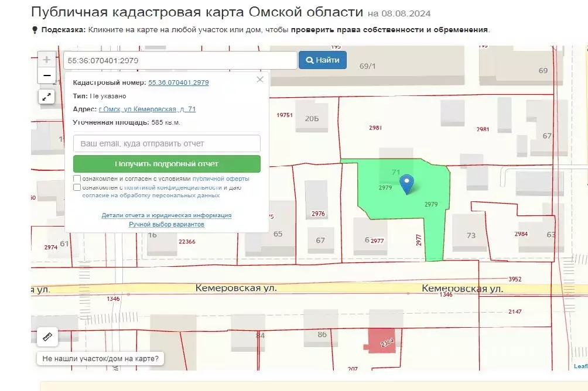
Task: Click Не нашли участок/дом на карте button
Action: point(101,358)
